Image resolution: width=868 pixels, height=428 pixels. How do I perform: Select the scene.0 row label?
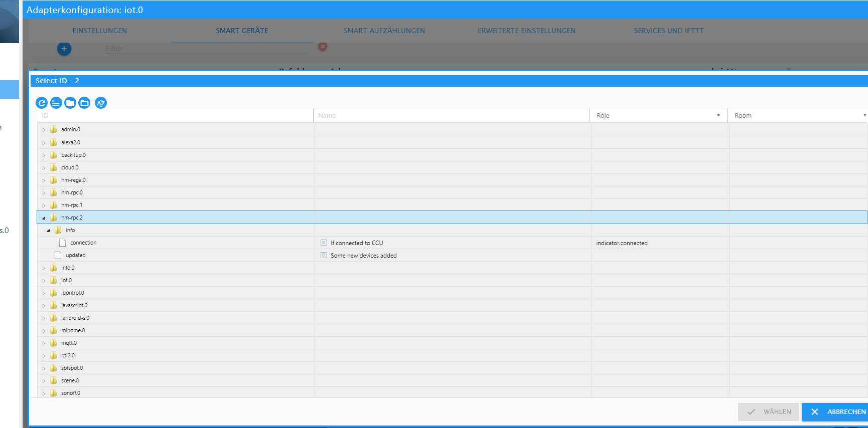[x=70, y=380]
